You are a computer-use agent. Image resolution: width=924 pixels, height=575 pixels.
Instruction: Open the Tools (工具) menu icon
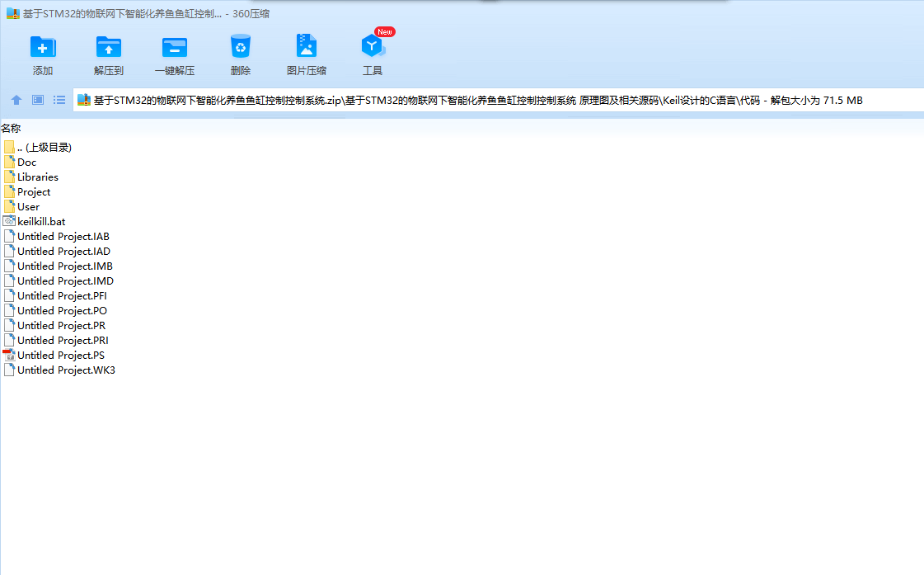(372, 46)
